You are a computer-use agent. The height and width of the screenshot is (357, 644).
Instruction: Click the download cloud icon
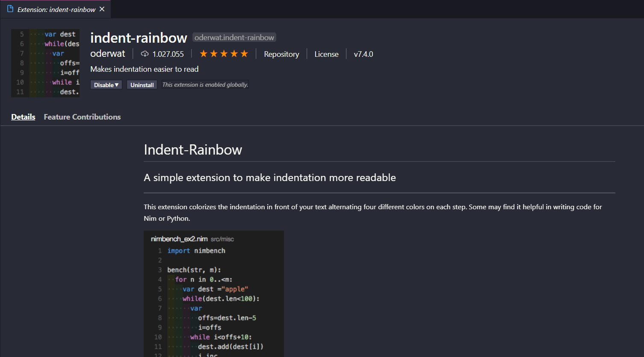coord(145,54)
